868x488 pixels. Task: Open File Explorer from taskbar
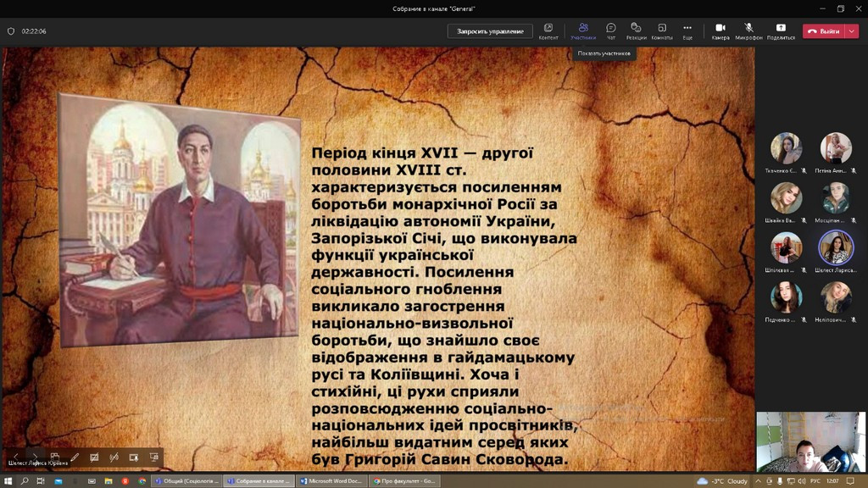108,481
